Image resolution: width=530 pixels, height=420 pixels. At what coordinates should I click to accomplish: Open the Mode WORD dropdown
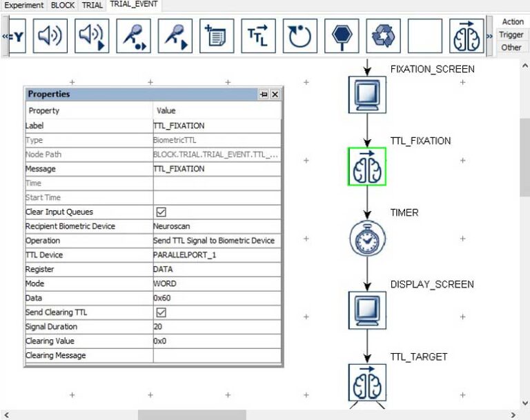pos(217,284)
